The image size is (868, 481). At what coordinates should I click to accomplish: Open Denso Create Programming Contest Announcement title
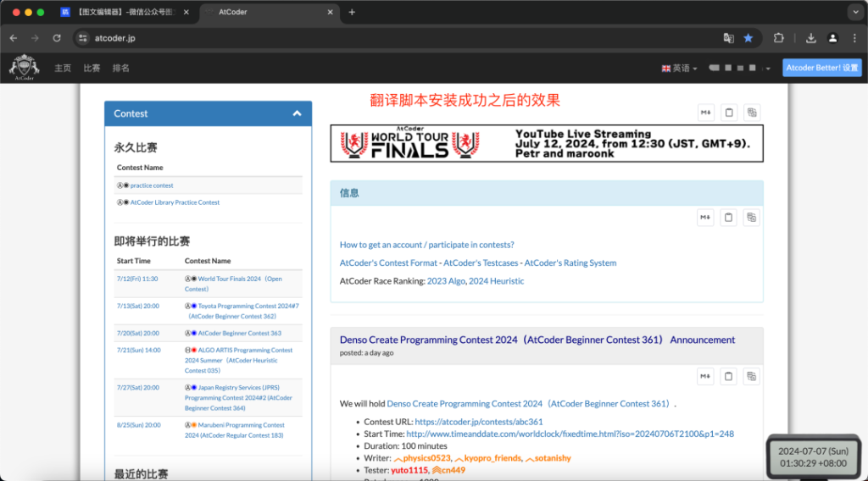point(537,340)
